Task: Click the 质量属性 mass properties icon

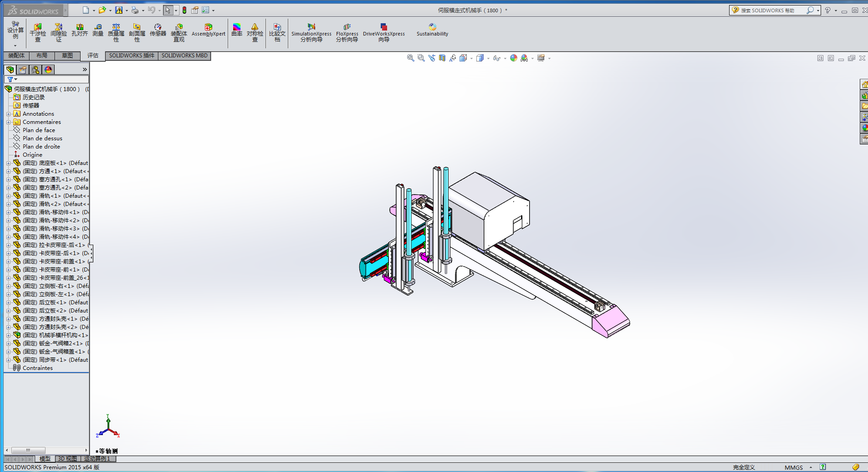Action: pyautogui.click(x=116, y=33)
